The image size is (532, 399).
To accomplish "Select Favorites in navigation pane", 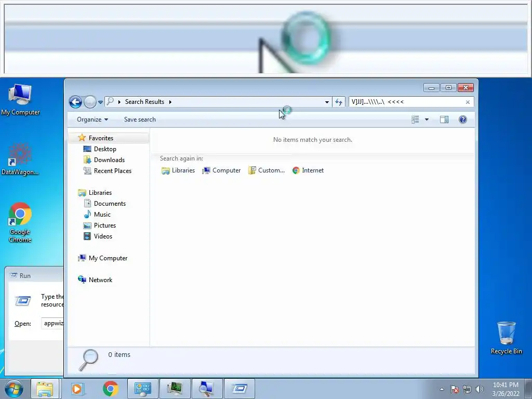I will pos(101,138).
